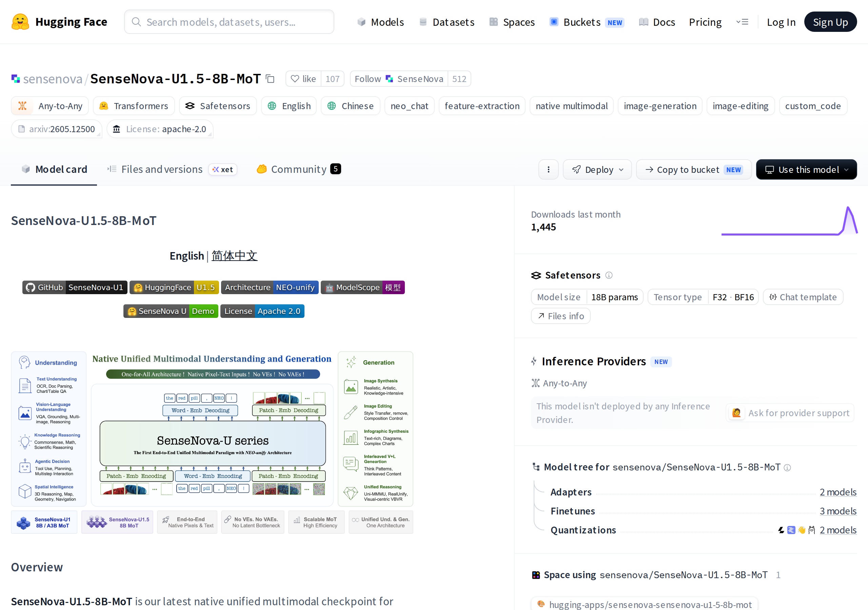Open Docs in the top navigation
The image size is (868, 610).
[657, 22]
